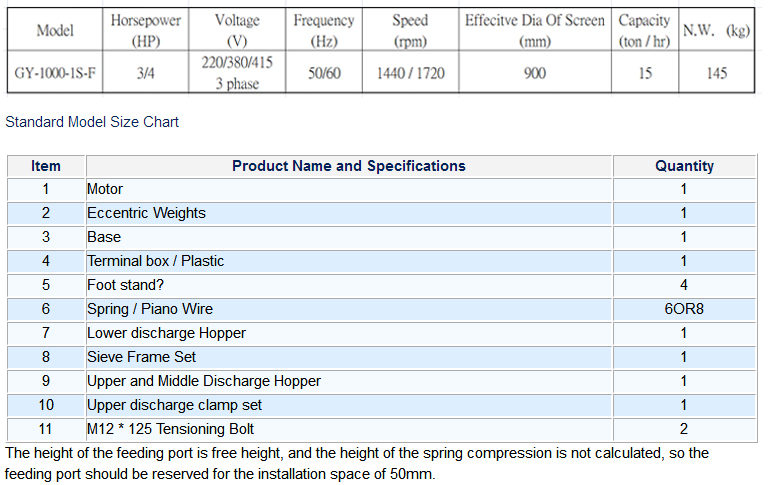775x485 pixels.
Task: Select the Foot stand? entry
Action: (x=124, y=285)
